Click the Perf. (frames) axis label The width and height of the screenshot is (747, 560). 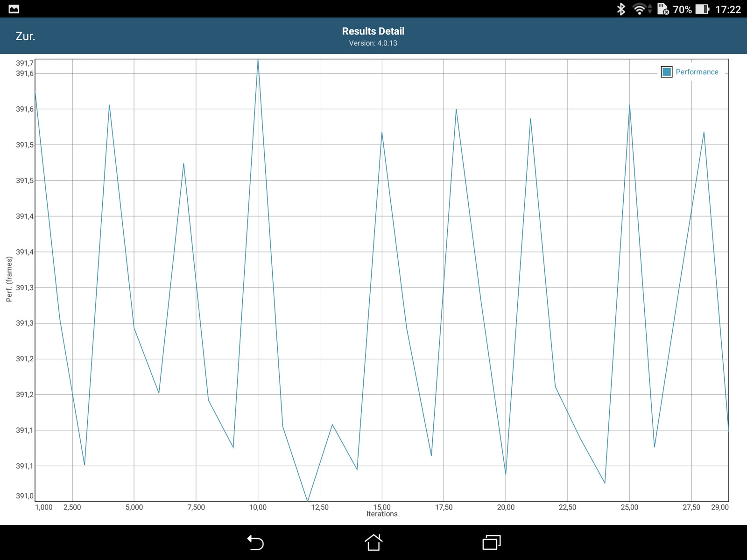point(9,279)
